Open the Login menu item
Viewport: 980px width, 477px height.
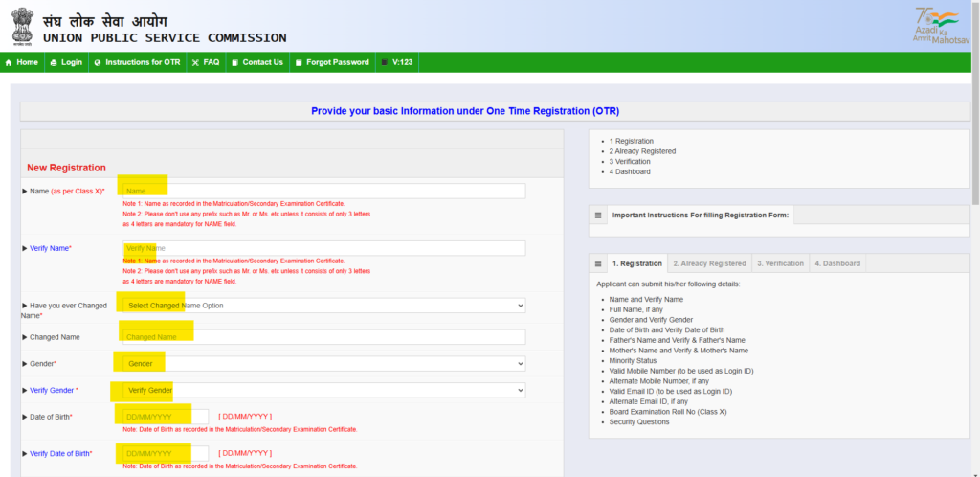tap(66, 62)
